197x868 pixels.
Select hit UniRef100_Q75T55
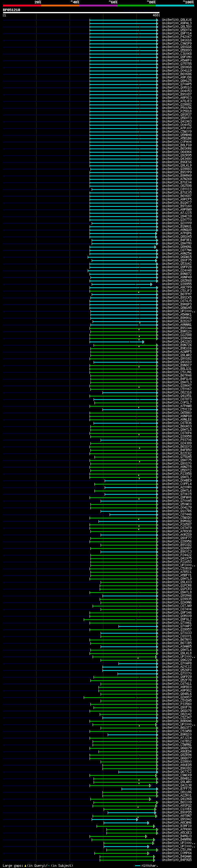177,64
